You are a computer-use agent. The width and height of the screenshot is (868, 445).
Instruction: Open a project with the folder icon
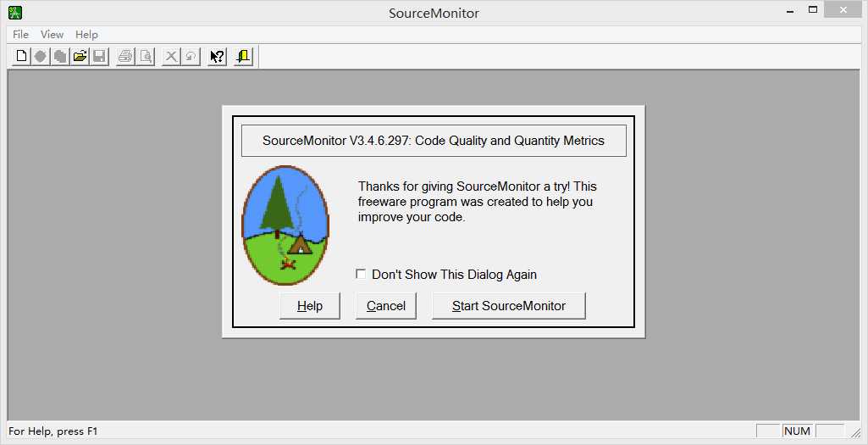80,56
